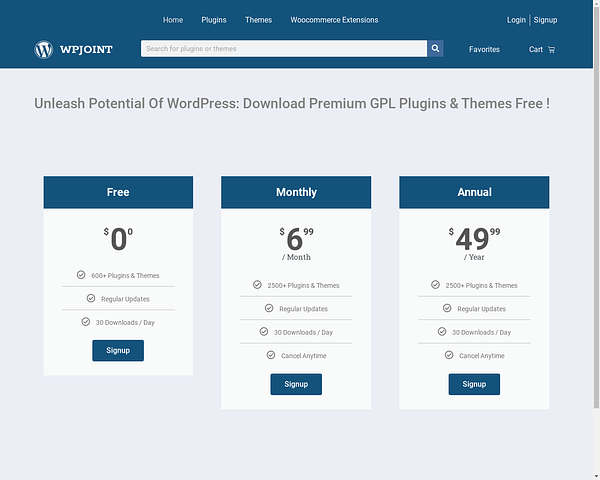600x480 pixels.
Task: Click the Login link
Action: 516,20
